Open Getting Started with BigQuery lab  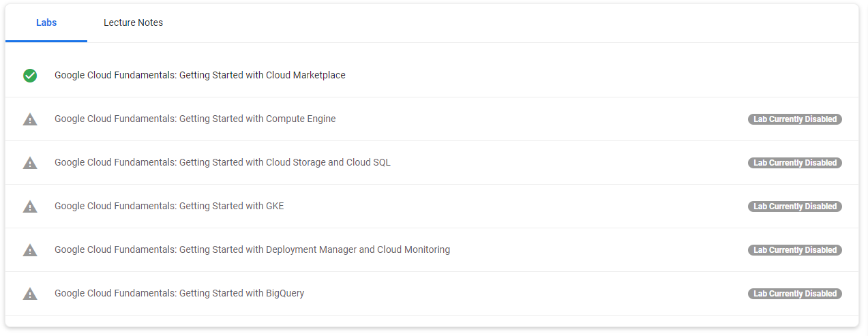point(179,293)
